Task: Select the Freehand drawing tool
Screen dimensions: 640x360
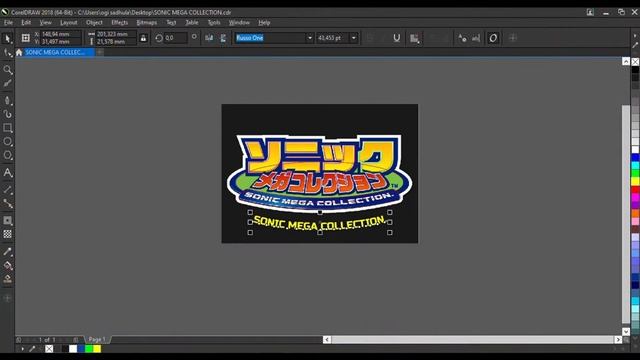Action: [7, 83]
